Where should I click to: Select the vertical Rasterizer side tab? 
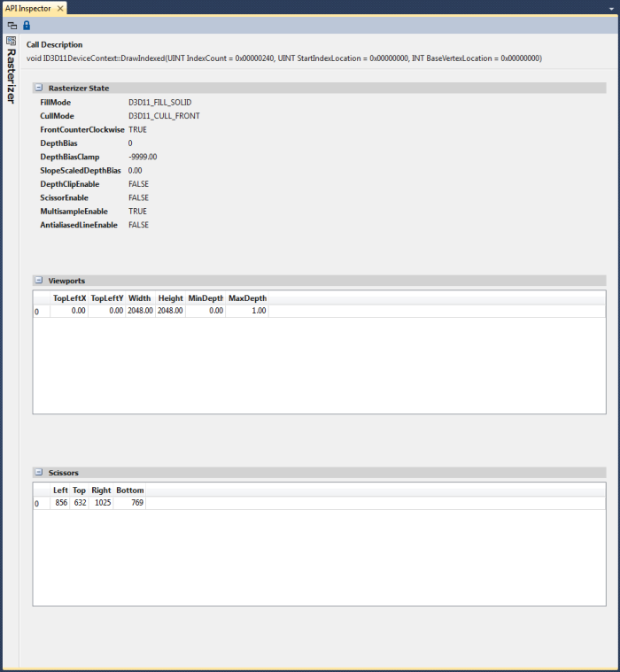[11, 75]
